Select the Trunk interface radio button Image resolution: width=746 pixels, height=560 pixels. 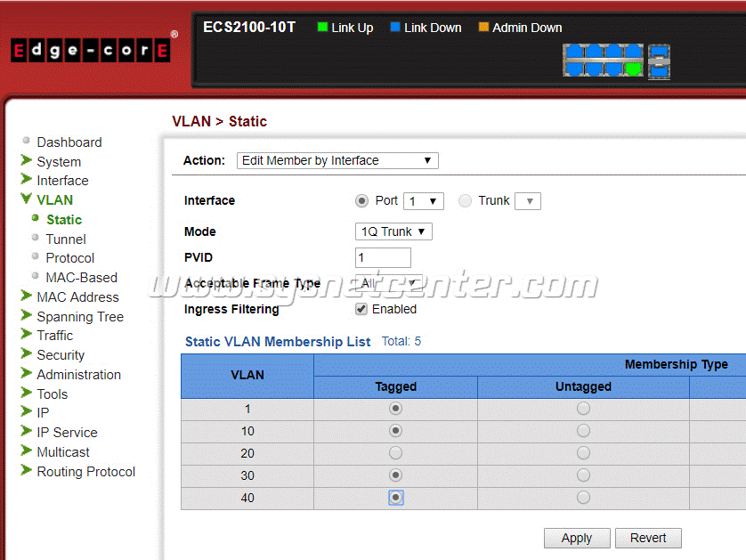pos(466,201)
